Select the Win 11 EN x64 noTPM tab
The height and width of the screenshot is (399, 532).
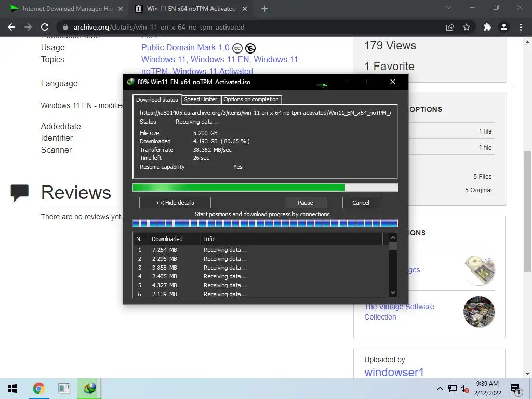tap(191, 9)
